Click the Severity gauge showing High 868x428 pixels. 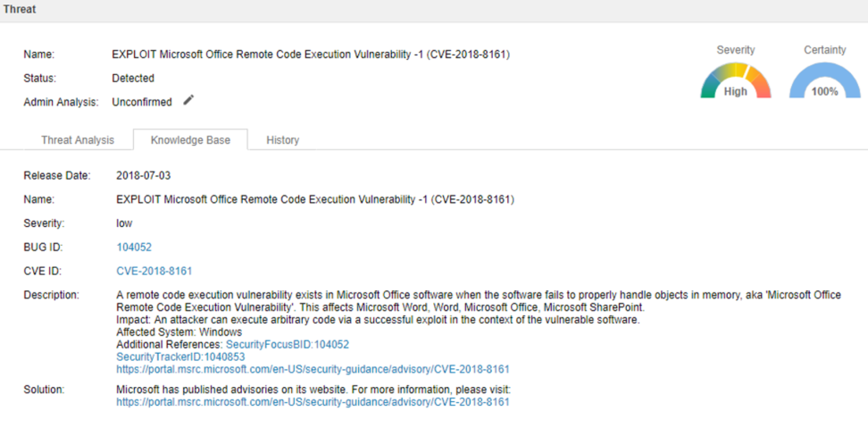(735, 80)
